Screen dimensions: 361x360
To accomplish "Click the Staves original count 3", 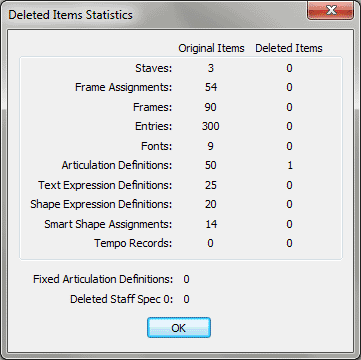I will pos(211,68).
